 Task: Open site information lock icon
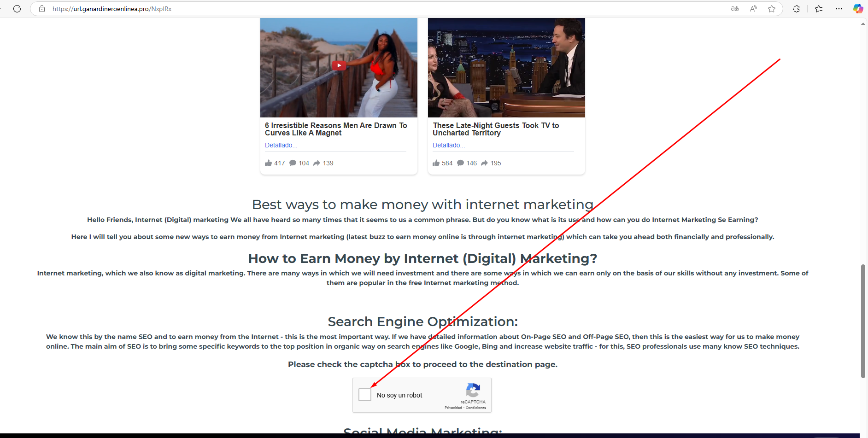42,9
